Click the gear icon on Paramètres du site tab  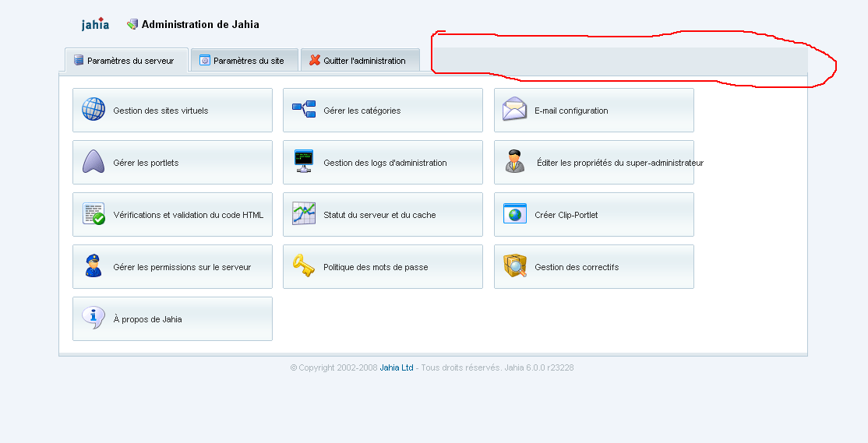point(205,60)
